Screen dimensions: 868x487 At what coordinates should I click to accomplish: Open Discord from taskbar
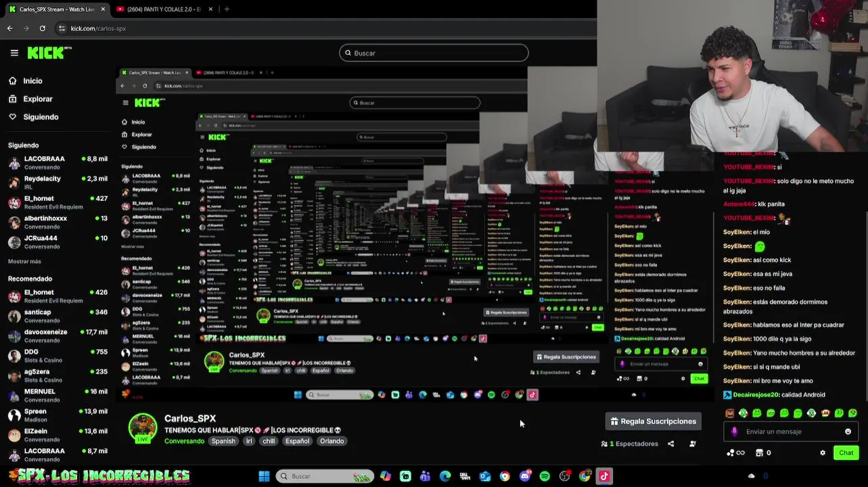525,476
